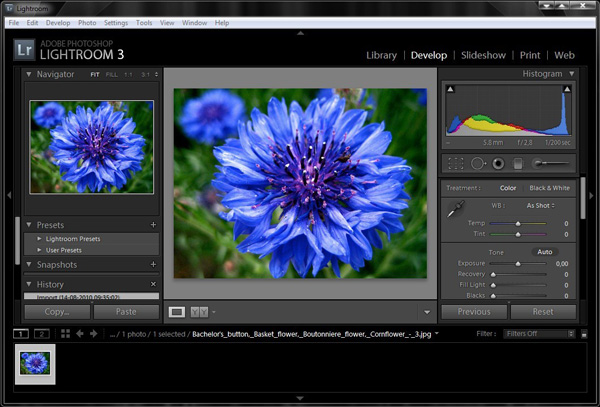600x407 pixels.
Task: Toggle Before and After YY view
Action: [199, 312]
